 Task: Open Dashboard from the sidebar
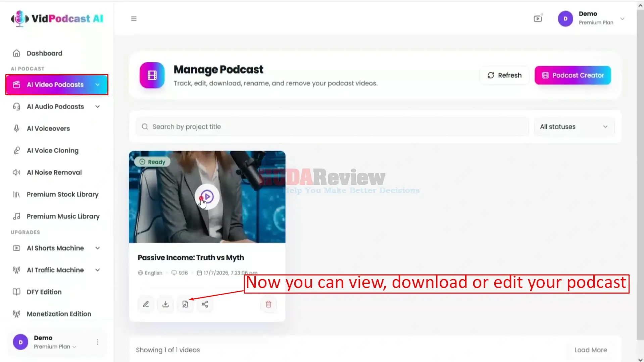(44, 53)
